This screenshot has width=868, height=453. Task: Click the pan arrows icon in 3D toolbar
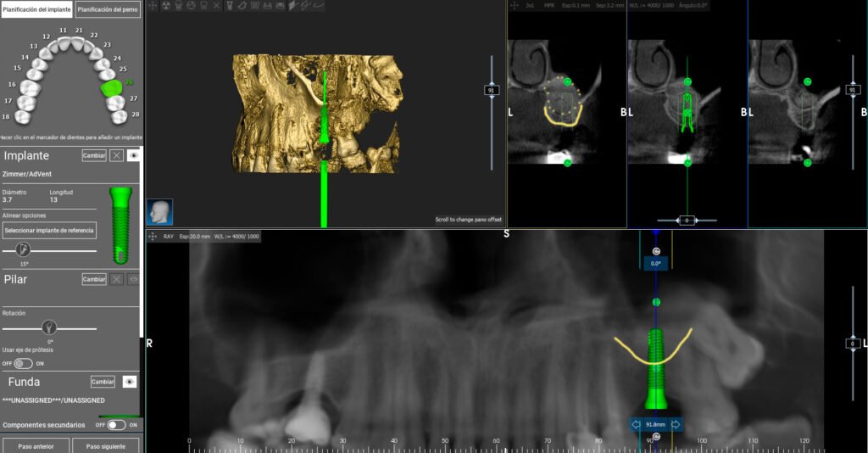153,6
